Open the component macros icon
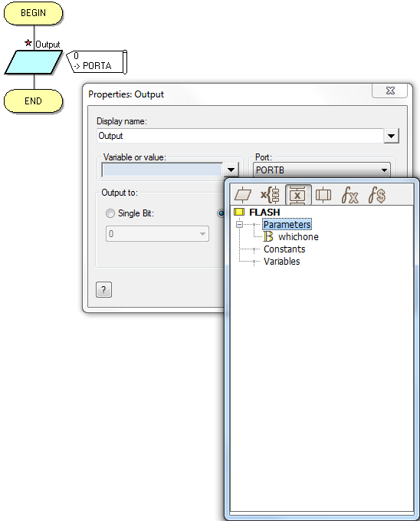This screenshot has width=420, height=521. [x=323, y=194]
